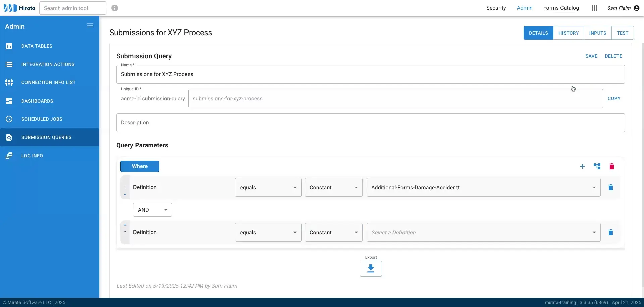
Task: View Scheduled Jobs
Action: pyautogui.click(x=42, y=119)
